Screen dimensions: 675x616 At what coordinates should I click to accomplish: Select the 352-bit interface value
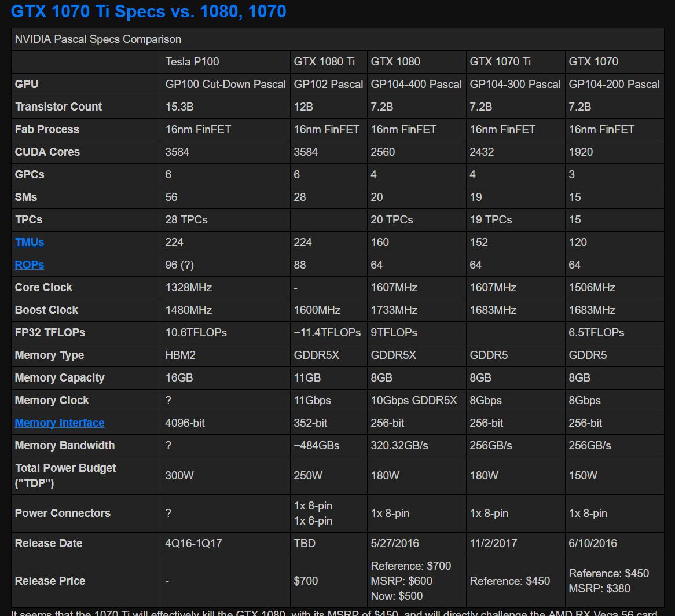point(310,423)
